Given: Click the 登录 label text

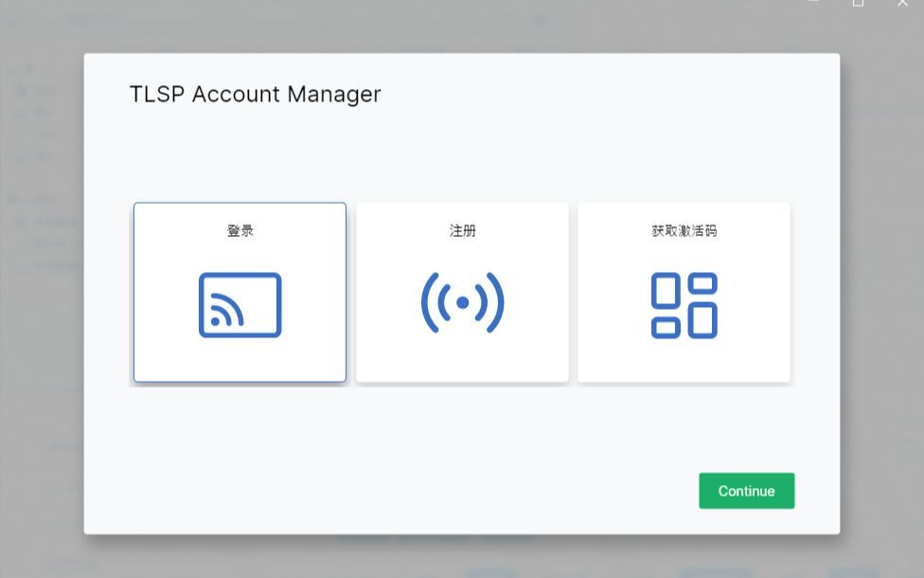Looking at the screenshot, I should [x=239, y=230].
